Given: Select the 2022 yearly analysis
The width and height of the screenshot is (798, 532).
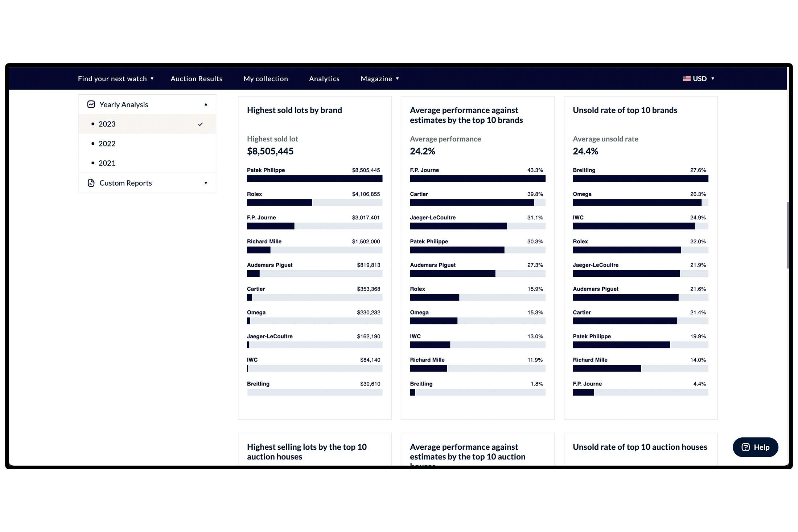Looking at the screenshot, I should click(x=147, y=144).
